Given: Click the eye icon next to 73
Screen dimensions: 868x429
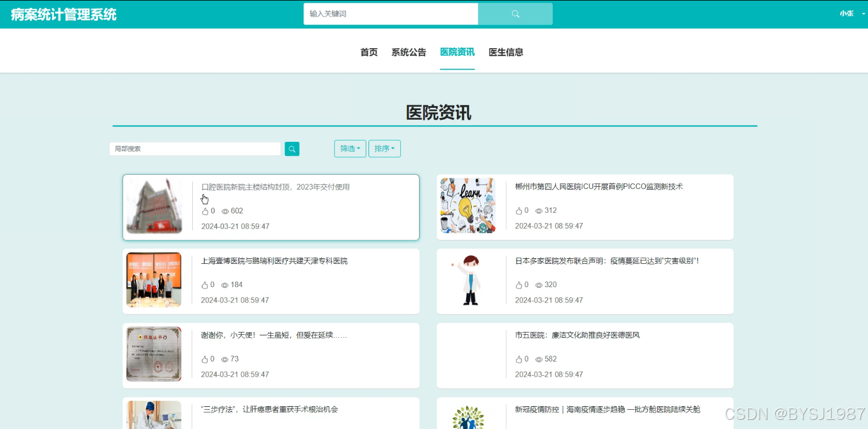Looking at the screenshot, I should [x=225, y=359].
